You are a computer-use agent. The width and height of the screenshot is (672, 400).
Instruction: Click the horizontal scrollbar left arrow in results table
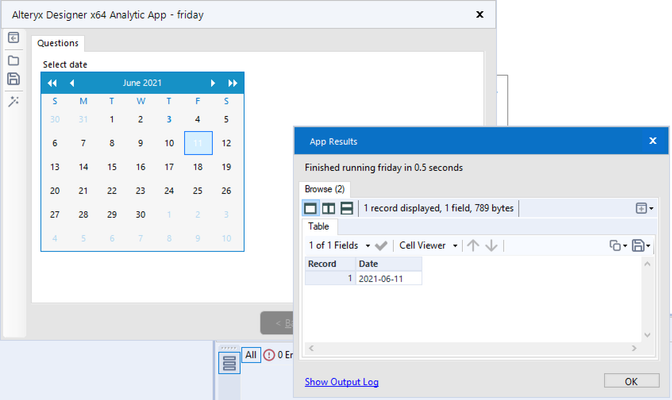(312, 349)
